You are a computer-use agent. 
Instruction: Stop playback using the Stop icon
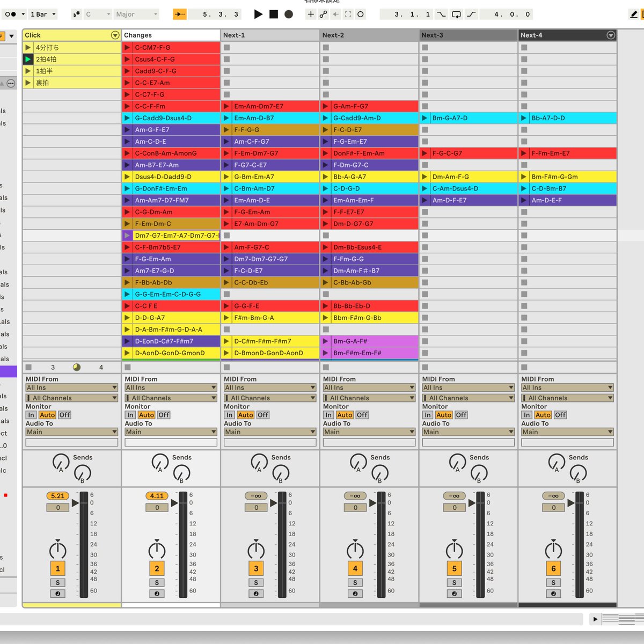pos(275,14)
